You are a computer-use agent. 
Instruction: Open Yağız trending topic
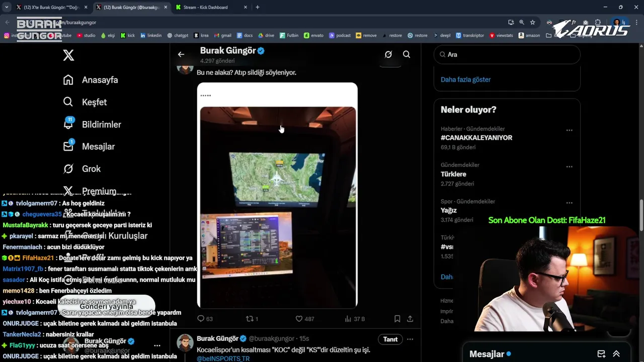coord(449,210)
